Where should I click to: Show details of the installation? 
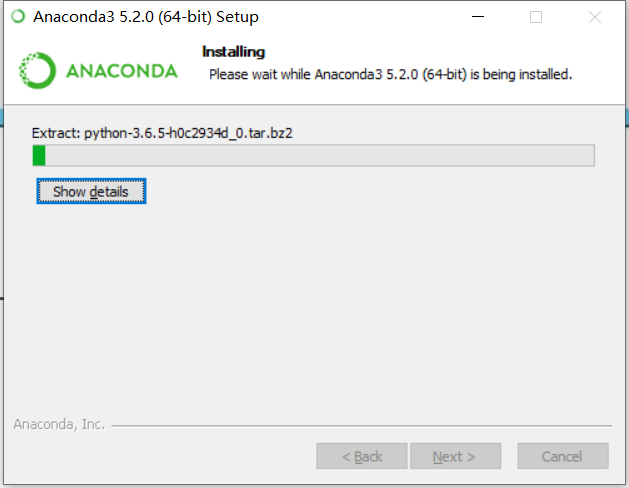click(91, 191)
